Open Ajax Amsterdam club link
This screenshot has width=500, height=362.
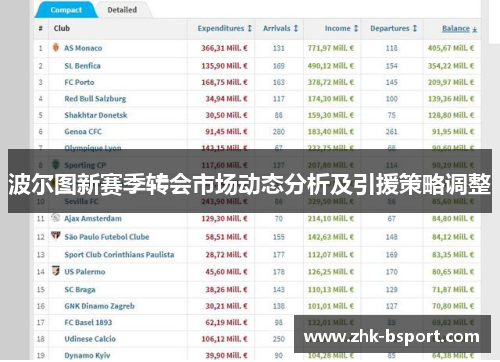[93, 218]
